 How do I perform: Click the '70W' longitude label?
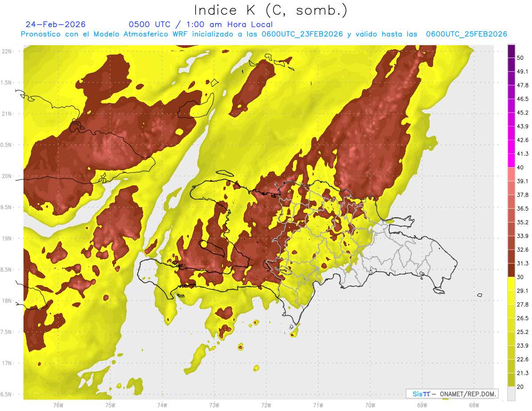(370, 405)
